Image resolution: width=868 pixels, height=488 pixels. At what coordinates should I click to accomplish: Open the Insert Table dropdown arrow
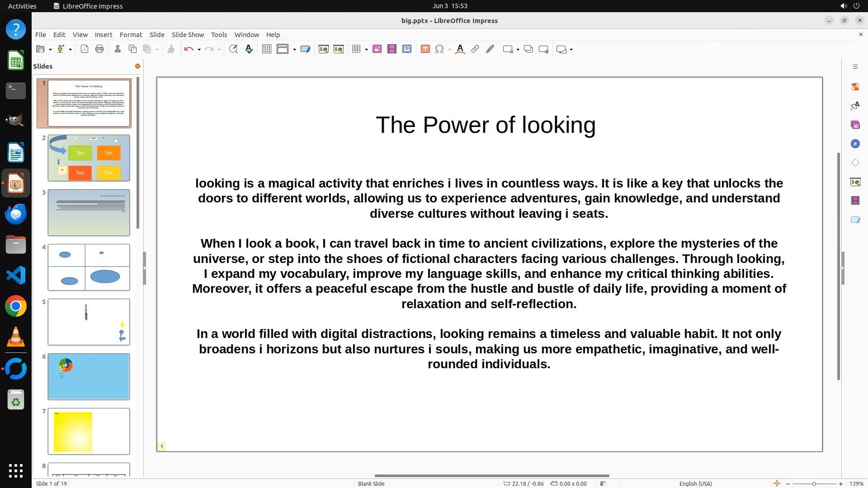point(366,50)
